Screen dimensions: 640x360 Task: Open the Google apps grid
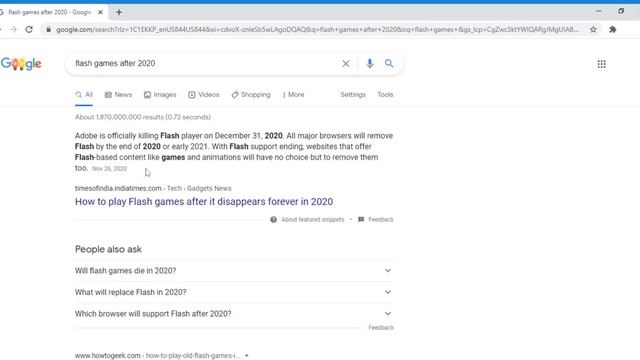click(x=602, y=64)
